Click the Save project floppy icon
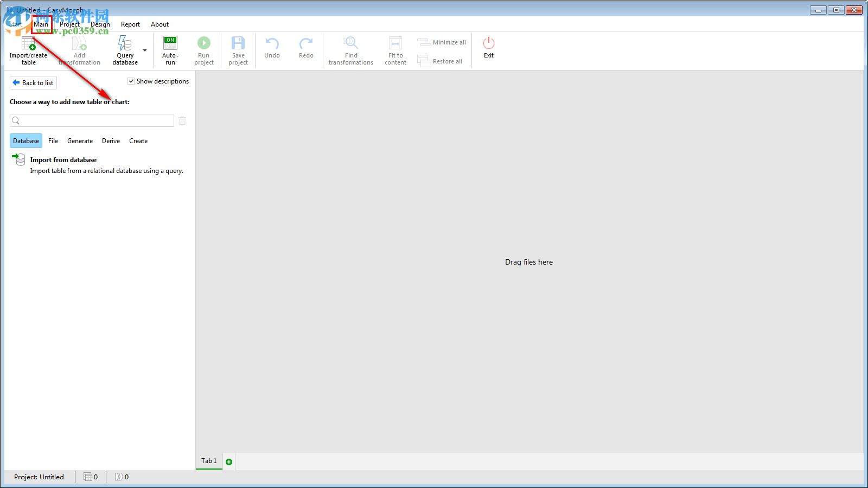Image resolution: width=868 pixels, height=488 pixels. [238, 43]
